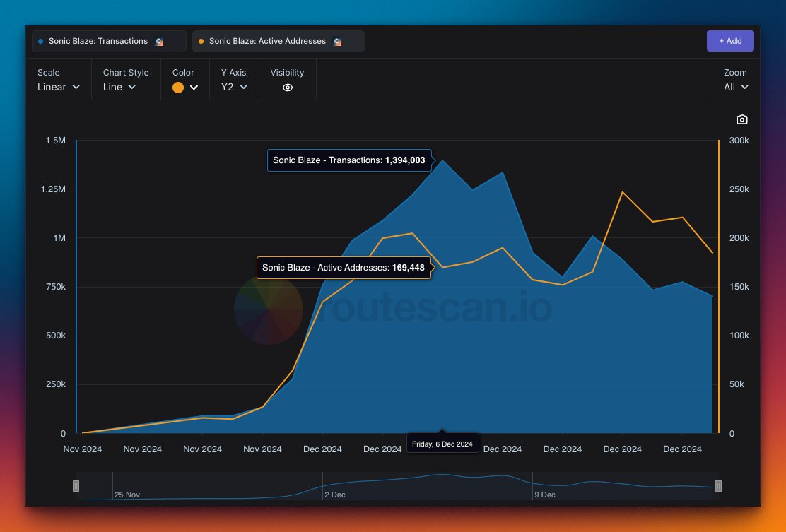Click the 1.25M left axis label
Screen dimensions: 786x532
(53, 189)
